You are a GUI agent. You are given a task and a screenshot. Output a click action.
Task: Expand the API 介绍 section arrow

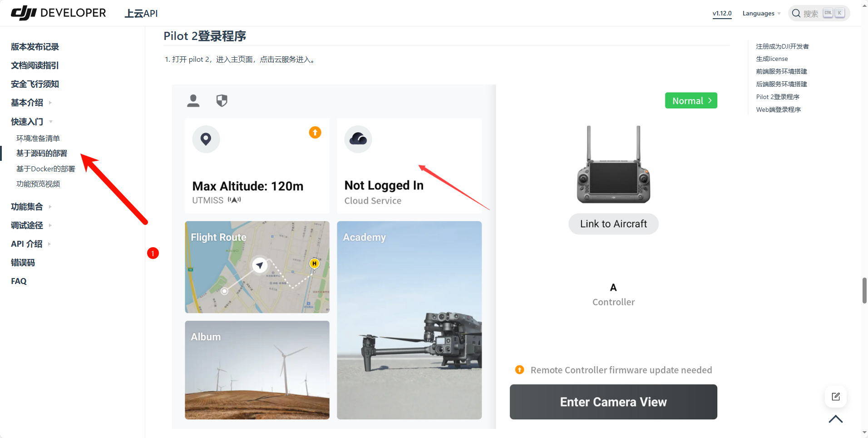49,244
